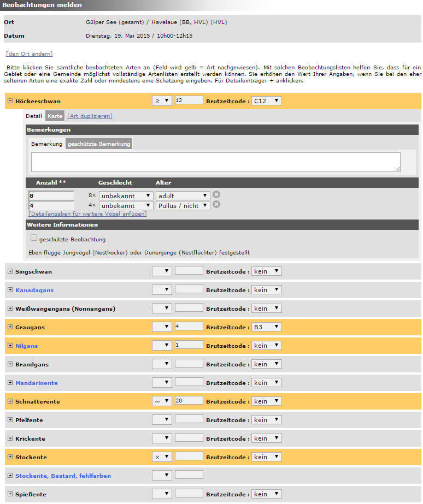Viewport: 423px width, 504px height.
Task: Click the 'Art duplizieren' link
Action: pyautogui.click(x=90, y=116)
